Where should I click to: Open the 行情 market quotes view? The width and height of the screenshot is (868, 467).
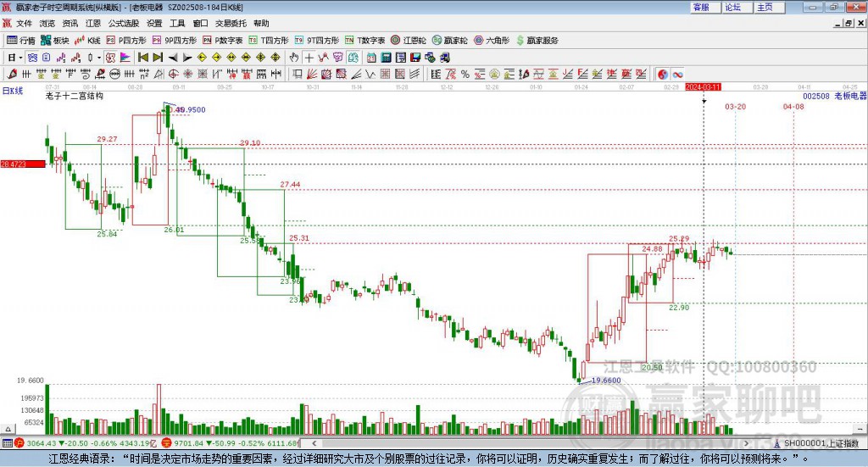pos(20,41)
